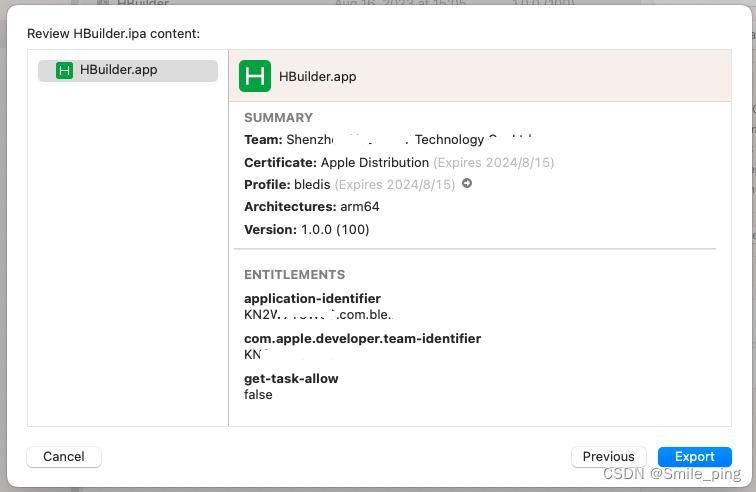Click Version: 1.0.0 (100) line
756x492 pixels.
coord(307,230)
